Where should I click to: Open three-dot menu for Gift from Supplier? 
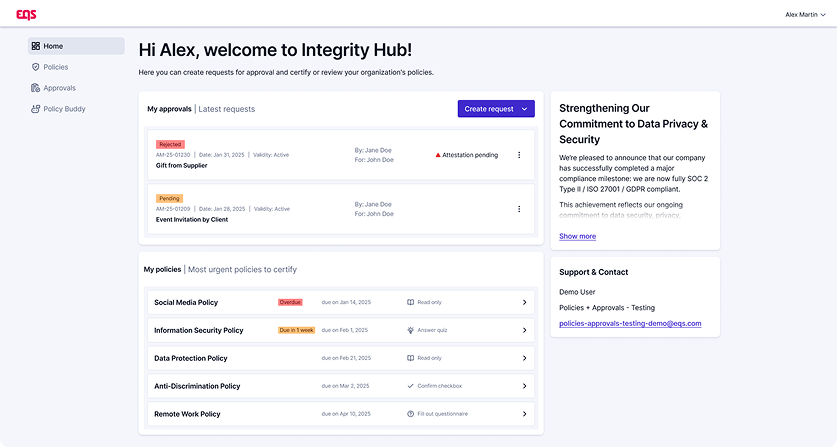(519, 155)
